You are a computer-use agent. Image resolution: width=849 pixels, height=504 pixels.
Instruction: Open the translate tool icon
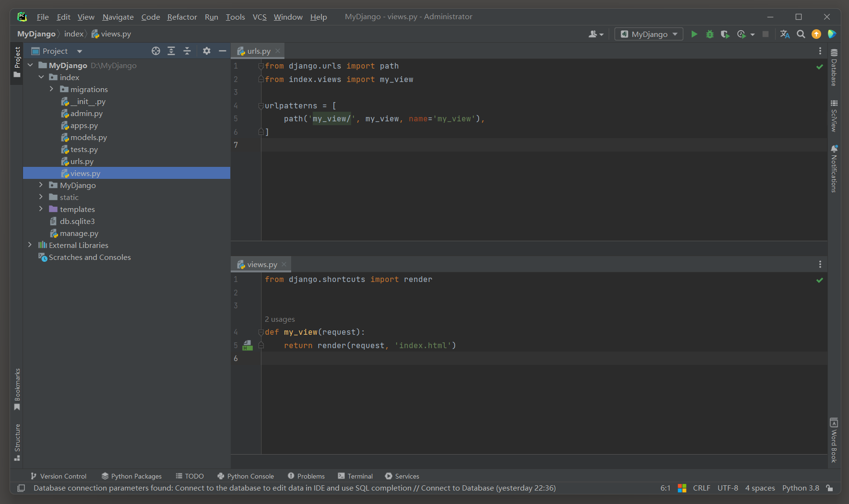tap(785, 34)
